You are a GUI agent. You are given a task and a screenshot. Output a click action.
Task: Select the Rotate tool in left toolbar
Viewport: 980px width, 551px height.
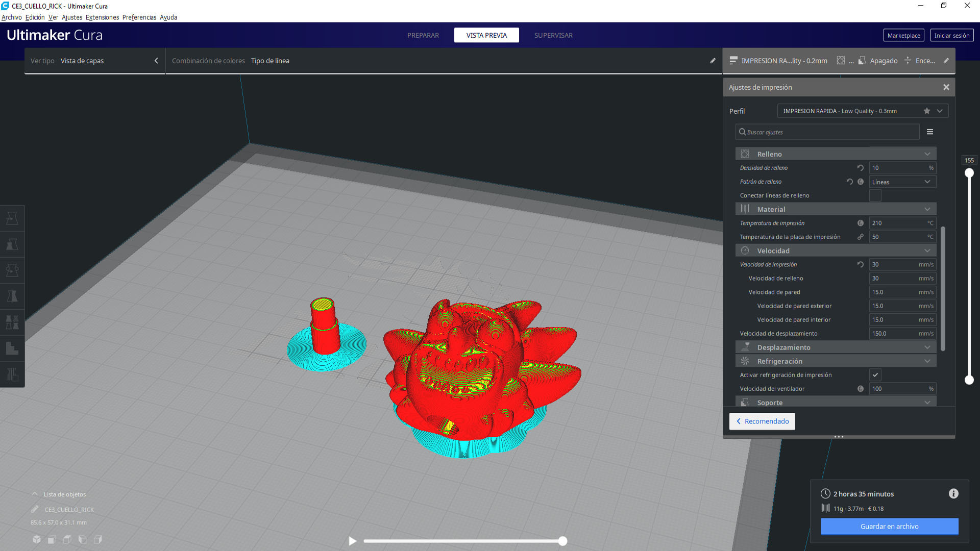tap(12, 270)
